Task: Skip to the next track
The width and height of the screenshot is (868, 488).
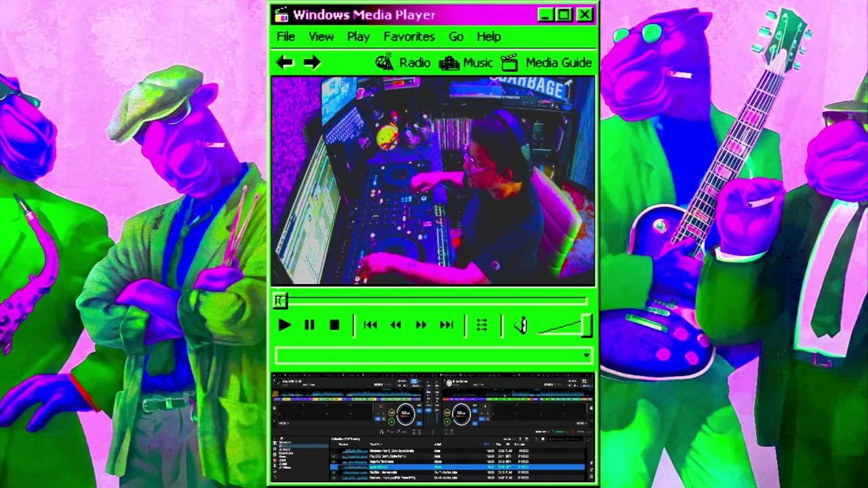Action: 446,325
